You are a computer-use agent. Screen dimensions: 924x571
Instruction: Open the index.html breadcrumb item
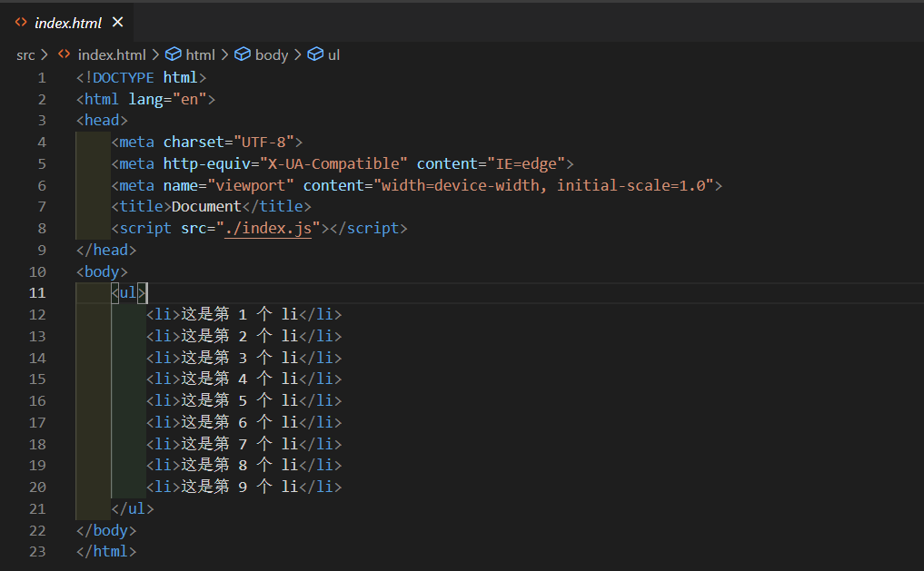tap(112, 54)
